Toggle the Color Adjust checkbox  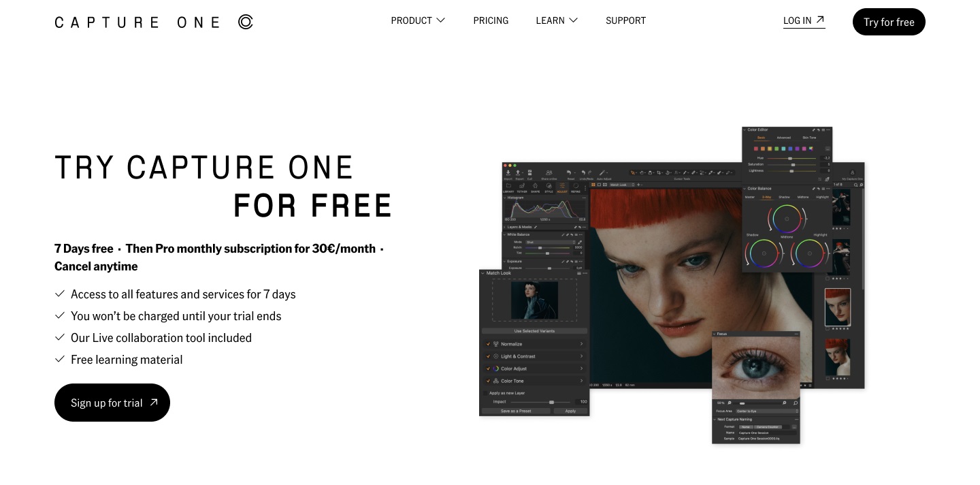point(488,369)
